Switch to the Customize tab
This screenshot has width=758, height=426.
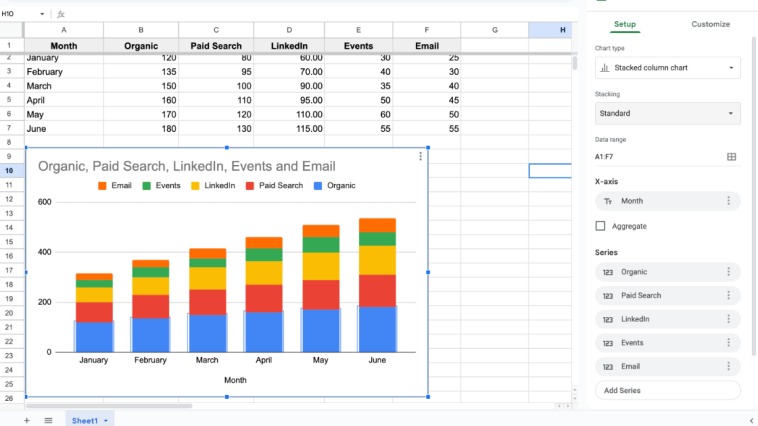pyautogui.click(x=710, y=24)
